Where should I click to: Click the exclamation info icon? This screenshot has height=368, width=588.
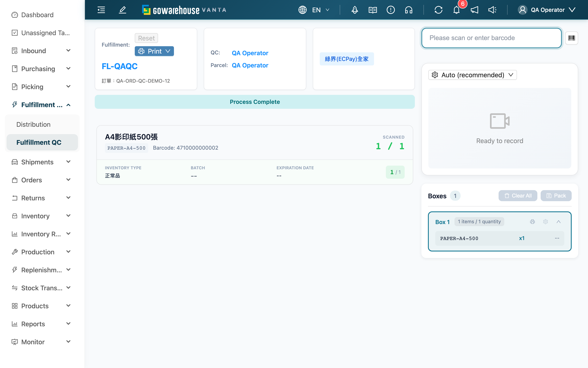(391, 10)
